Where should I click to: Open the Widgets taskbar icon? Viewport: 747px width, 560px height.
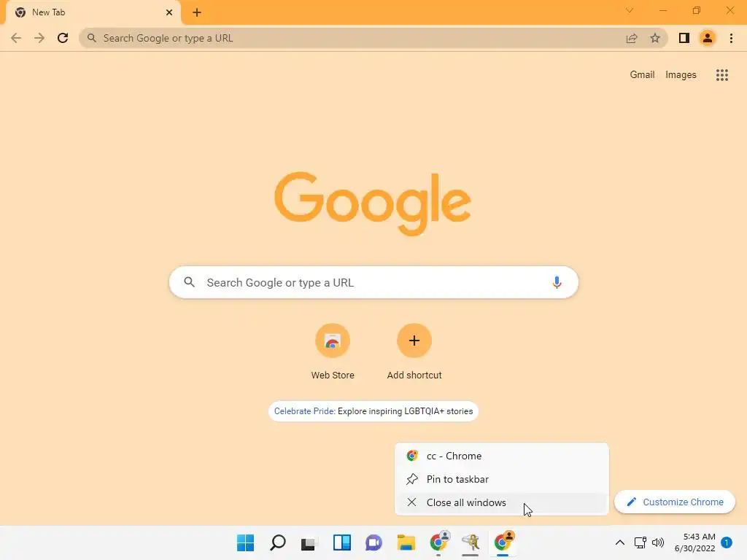point(342,542)
